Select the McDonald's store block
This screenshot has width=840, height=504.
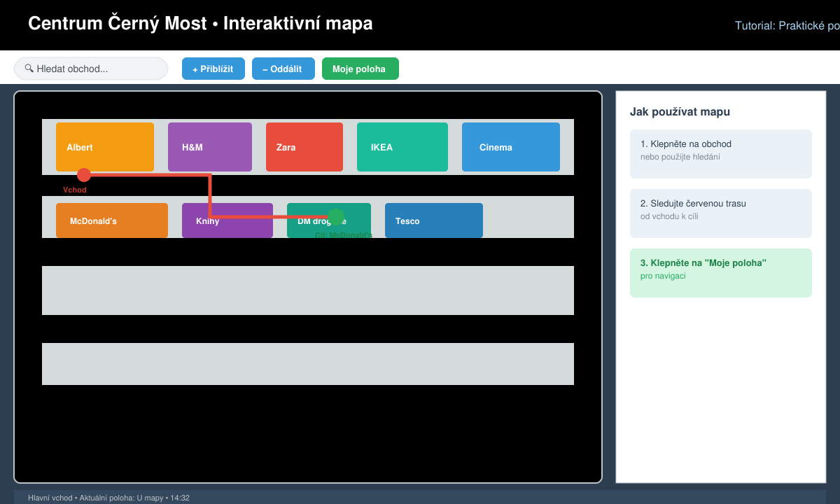click(112, 220)
